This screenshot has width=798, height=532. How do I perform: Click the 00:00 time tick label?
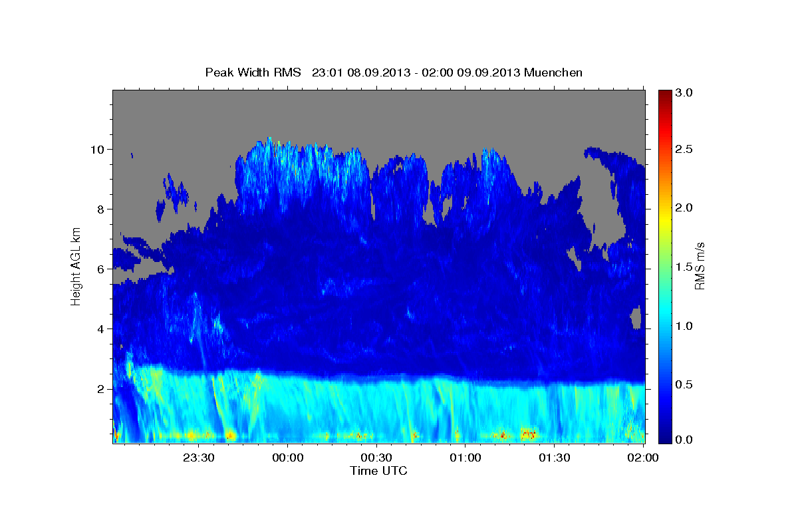288,458
